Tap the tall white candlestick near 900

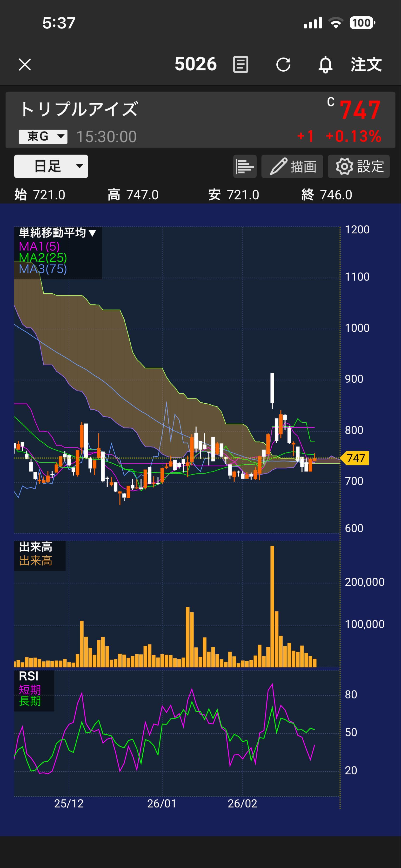[x=272, y=387]
